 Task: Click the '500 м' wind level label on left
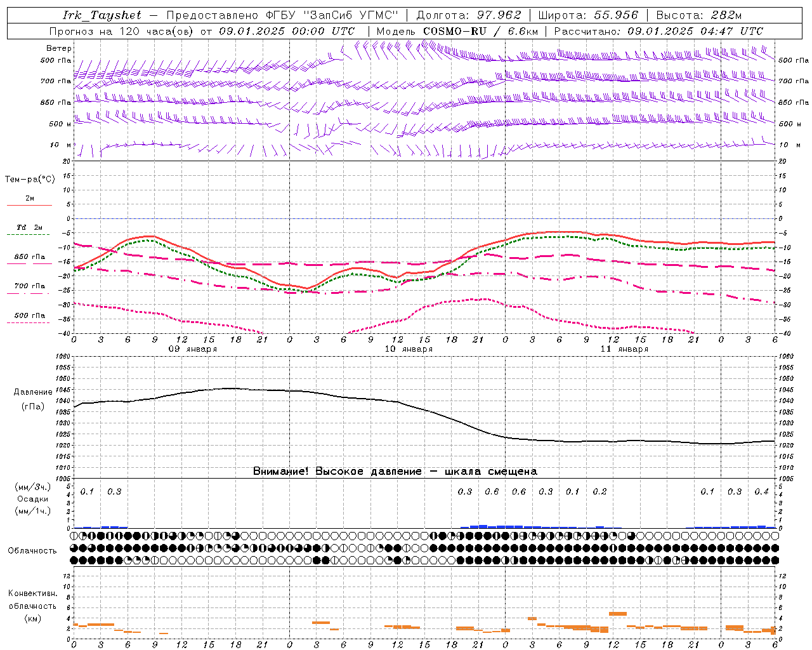60,124
